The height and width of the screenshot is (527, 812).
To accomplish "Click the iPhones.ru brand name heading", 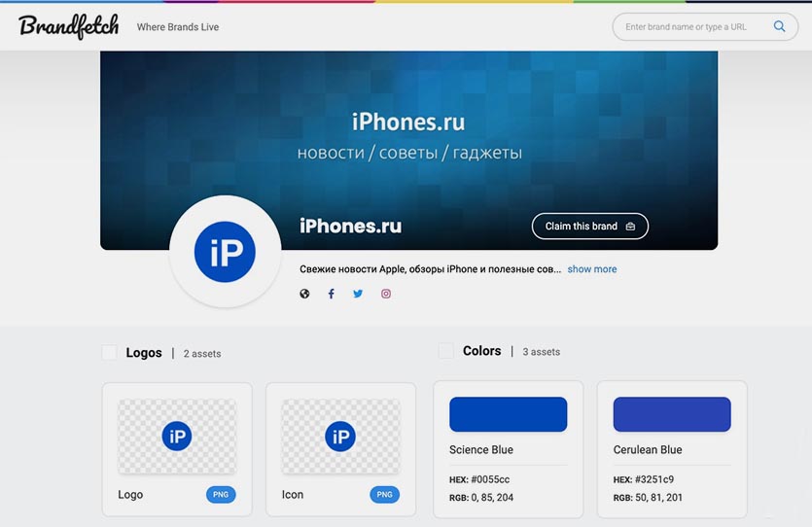I will [x=351, y=227].
